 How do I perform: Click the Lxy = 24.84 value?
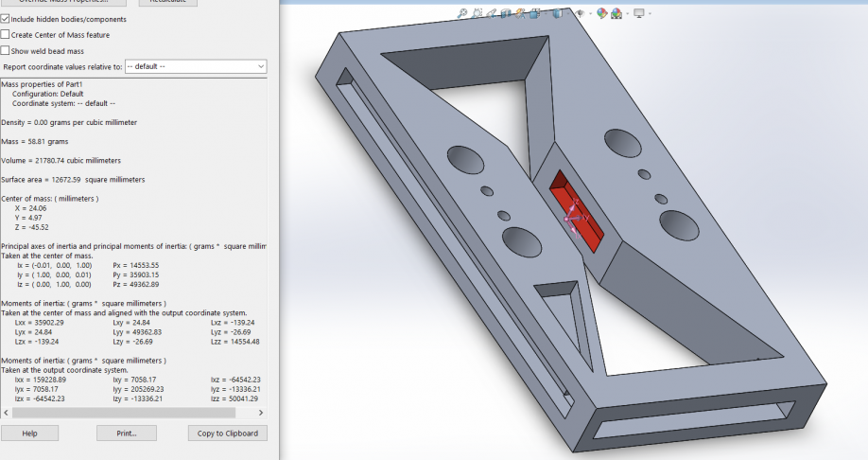click(x=131, y=323)
